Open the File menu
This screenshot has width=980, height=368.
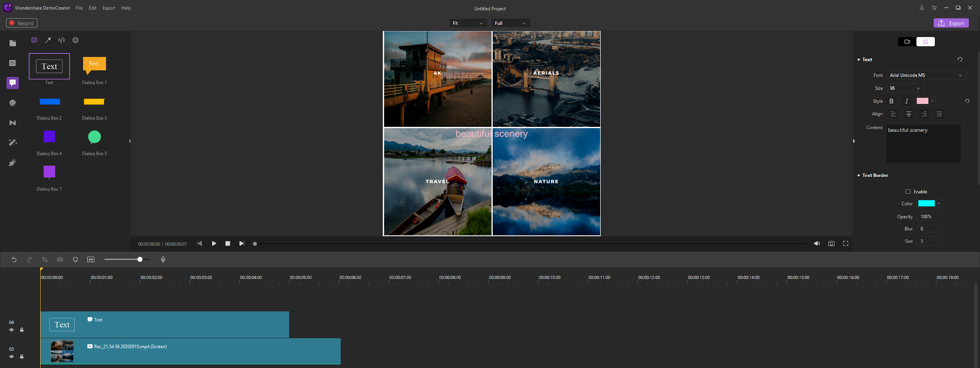[79, 8]
